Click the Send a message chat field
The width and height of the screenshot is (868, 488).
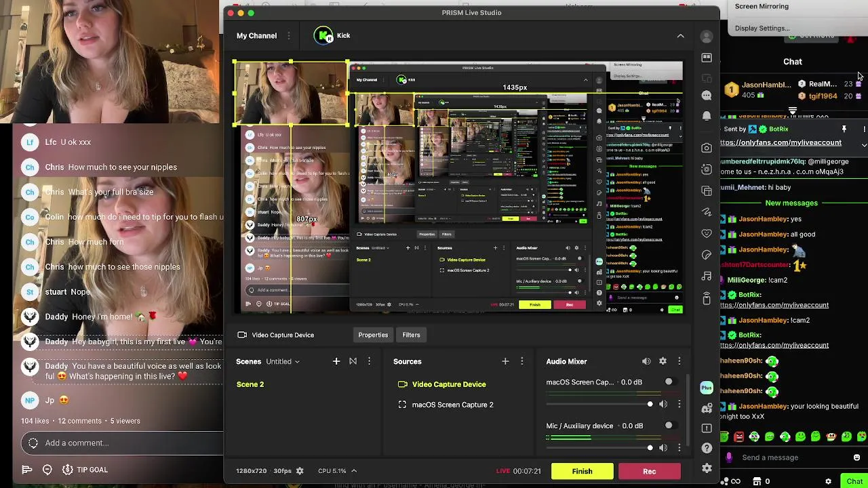pyautogui.click(x=793, y=457)
